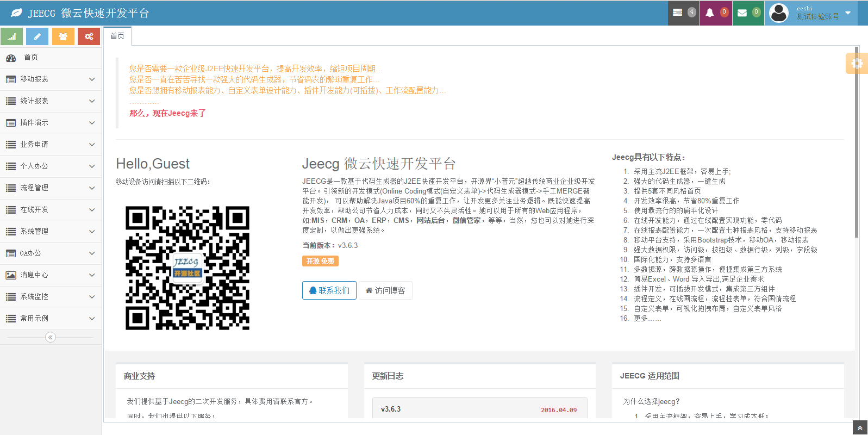Click the 为什么选择jeecg? text
This screenshot has height=435, width=868.
pyautogui.click(x=651, y=401)
